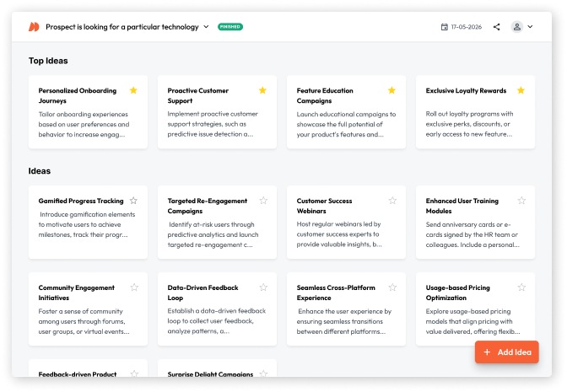The image size is (567, 392).
Task: Click description "Enhance the user experience by"
Action: [x=344, y=321]
